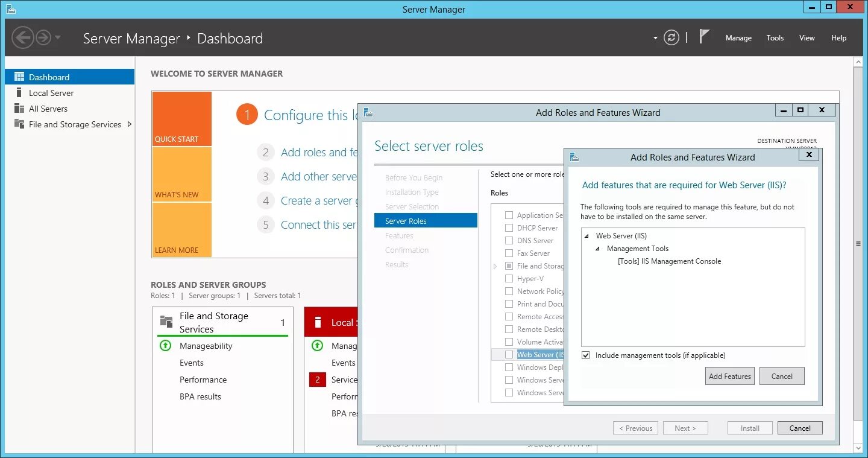Click the Local Server icon in sidebar
Screen dimensions: 868x458
point(19,93)
